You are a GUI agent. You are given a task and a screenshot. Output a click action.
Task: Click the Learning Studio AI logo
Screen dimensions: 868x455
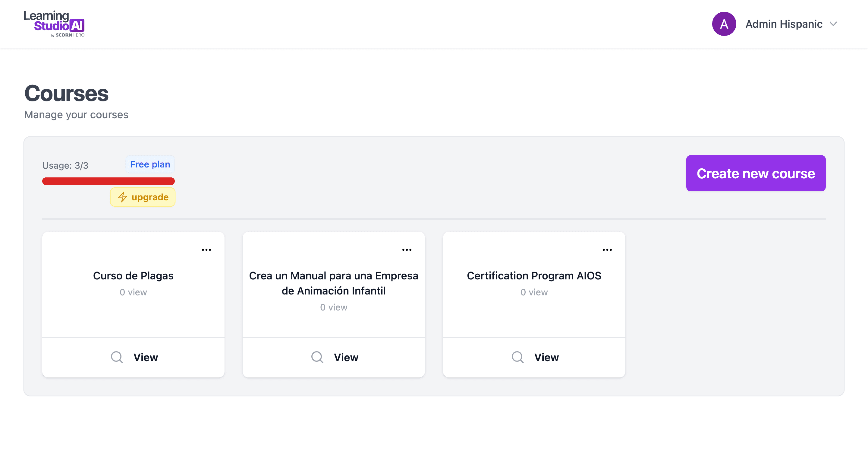[54, 24]
